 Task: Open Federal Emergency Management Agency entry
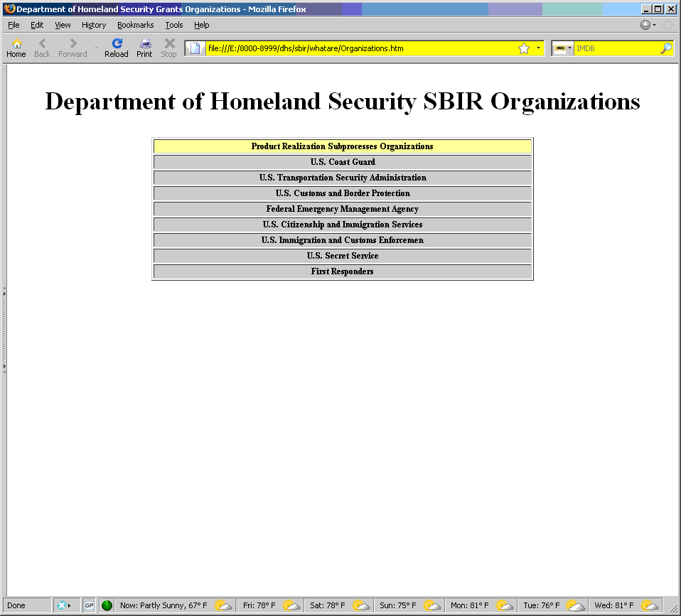pyautogui.click(x=342, y=209)
